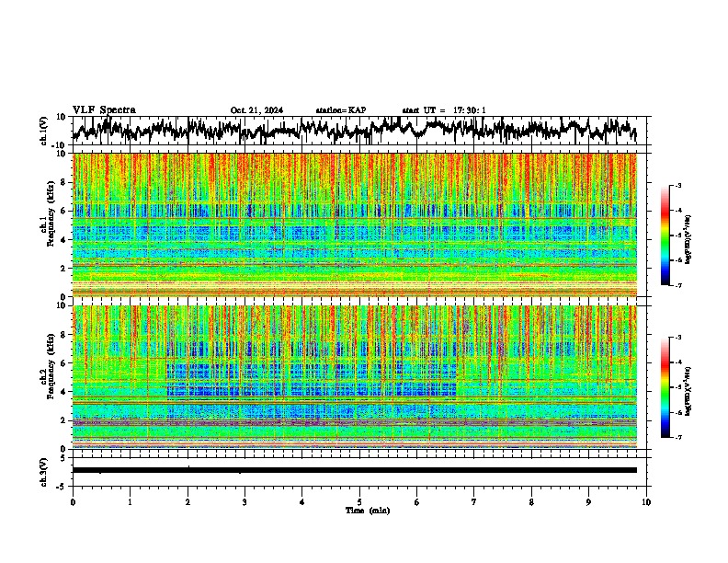Image resolution: width=728 pixels, height=563 pixels.
Task: Select the "station=KAP" header text
Action: pyautogui.click(x=341, y=110)
